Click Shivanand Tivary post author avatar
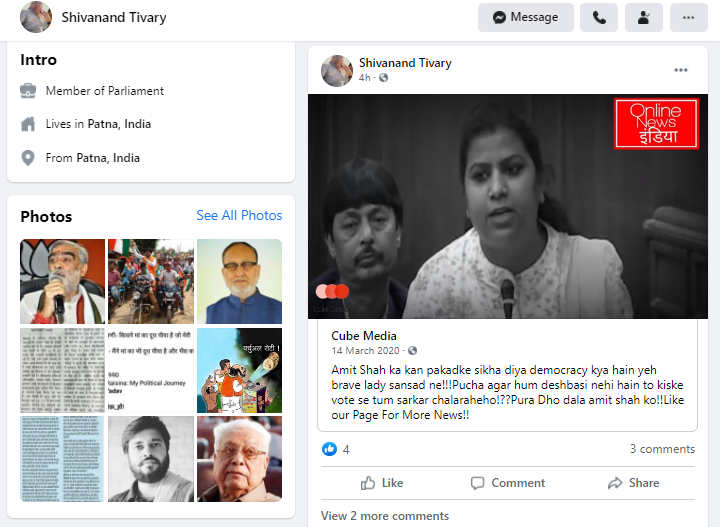 click(337, 71)
